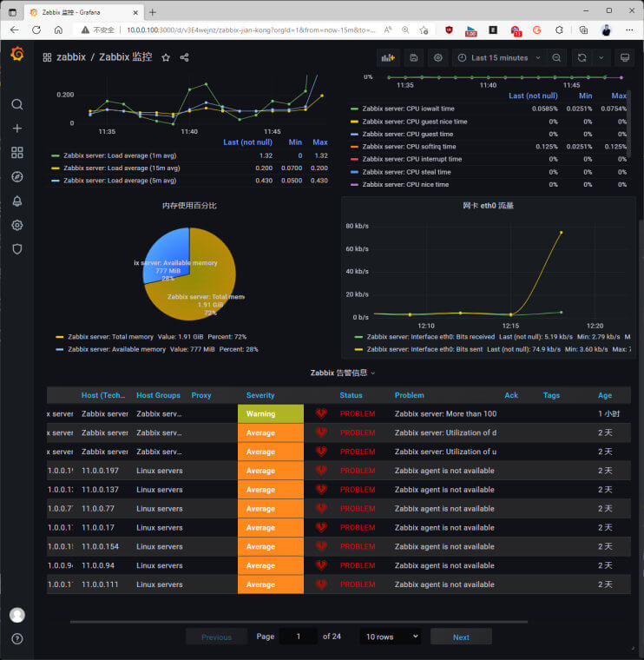Toggle CPU steal time series
644x660 pixels.
pos(406,172)
